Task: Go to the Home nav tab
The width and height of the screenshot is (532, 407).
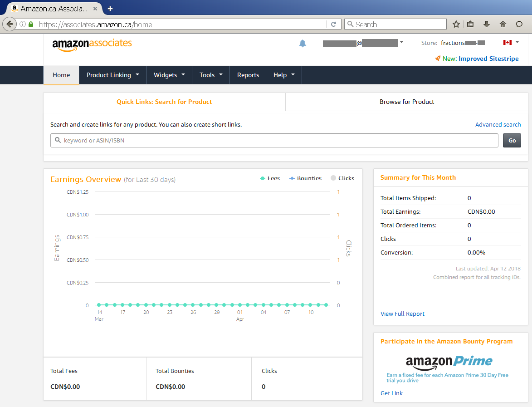Action: [x=61, y=75]
